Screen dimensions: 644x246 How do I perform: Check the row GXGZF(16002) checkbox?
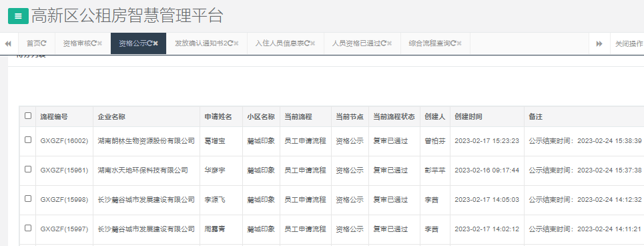point(28,140)
